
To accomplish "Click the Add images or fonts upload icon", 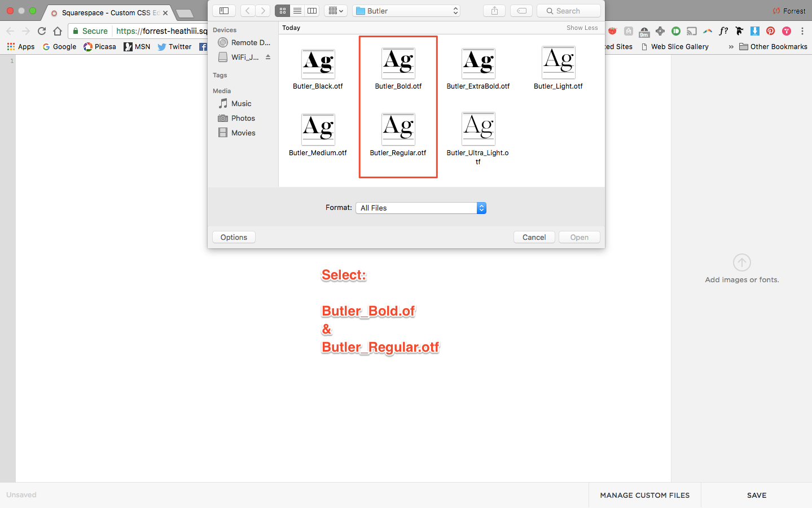I will pos(741,262).
